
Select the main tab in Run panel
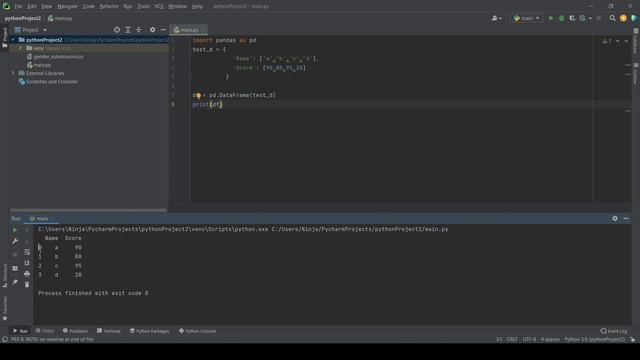(x=41, y=218)
